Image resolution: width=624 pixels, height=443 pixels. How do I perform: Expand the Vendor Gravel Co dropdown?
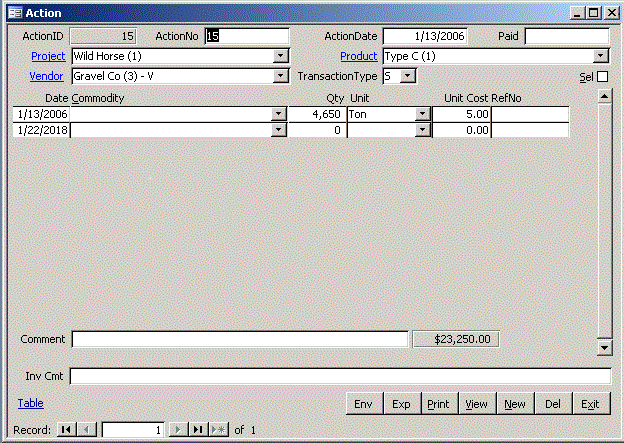(281, 76)
